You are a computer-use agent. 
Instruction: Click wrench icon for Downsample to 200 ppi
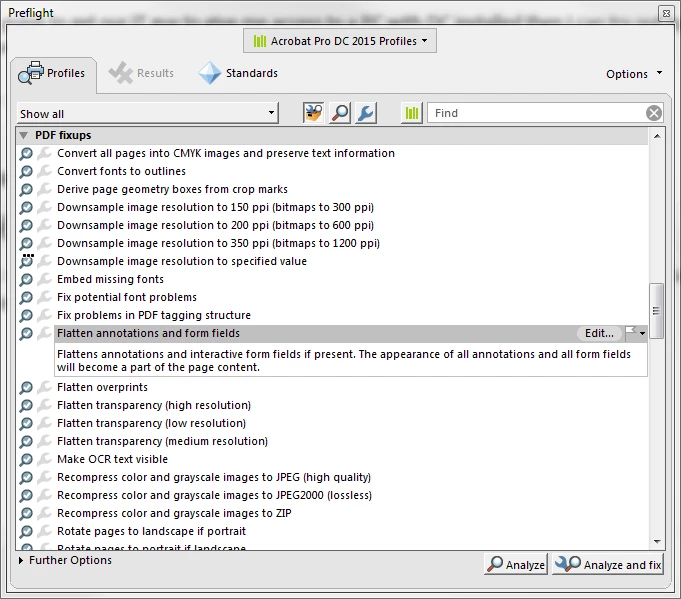(44, 225)
